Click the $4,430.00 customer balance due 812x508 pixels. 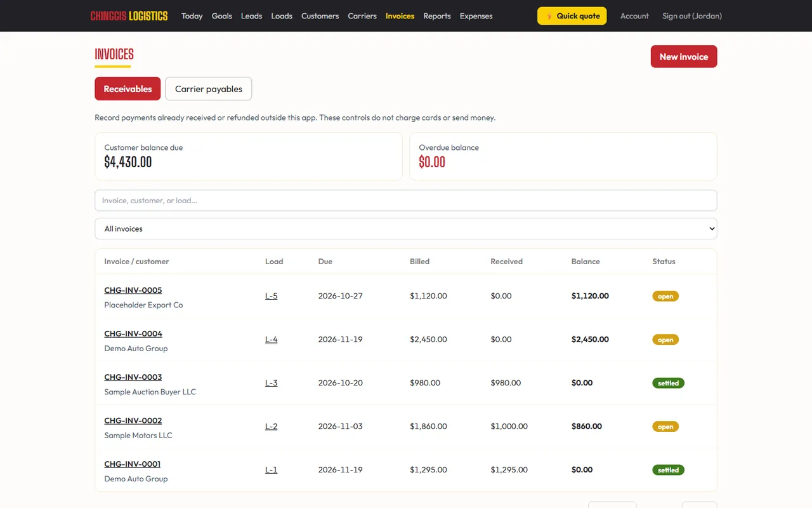[x=128, y=162]
